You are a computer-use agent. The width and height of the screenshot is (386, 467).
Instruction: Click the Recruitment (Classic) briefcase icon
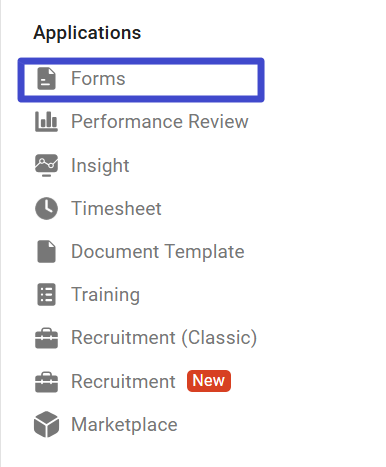click(x=46, y=338)
